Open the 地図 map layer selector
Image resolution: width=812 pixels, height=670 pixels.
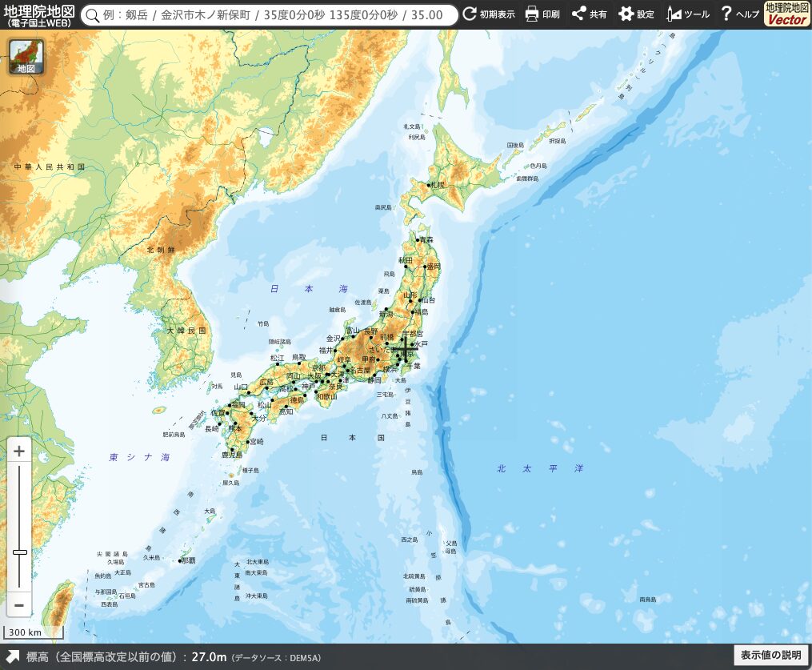(26, 57)
